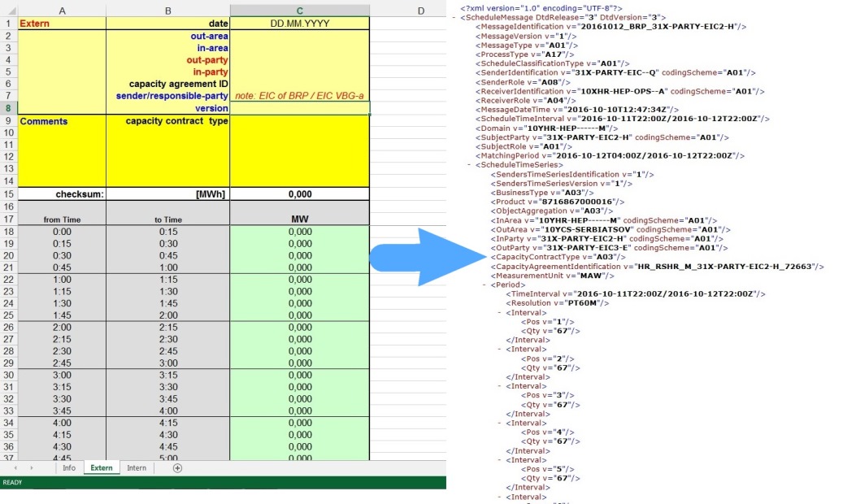The image size is (843, 504).
Task: Click the XML line 'Product v=8716867000016'
Action: point(558,202)
